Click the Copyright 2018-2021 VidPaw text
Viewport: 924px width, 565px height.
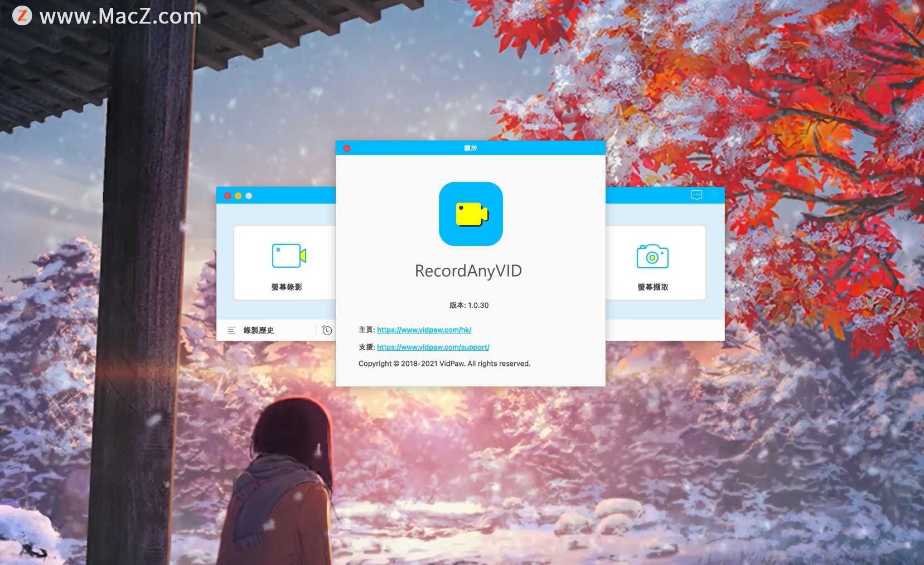pyautogui.click(x=444, y=364)
